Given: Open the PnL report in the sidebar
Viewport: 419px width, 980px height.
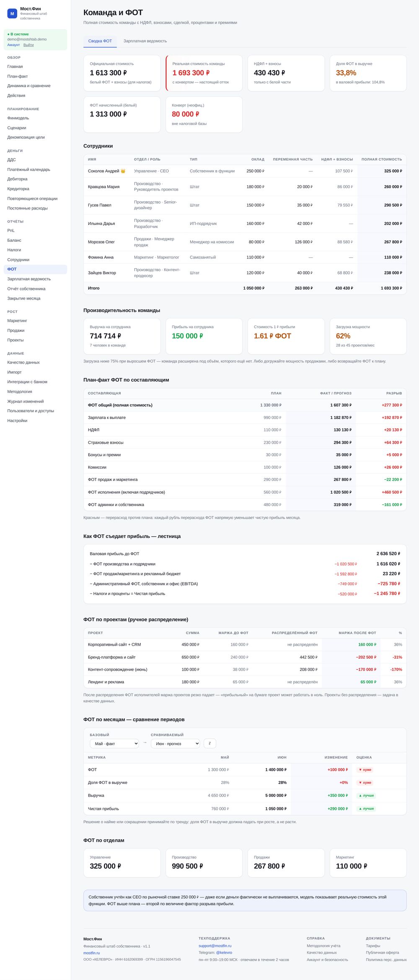Looking at the screenshot, I should tap(11, 230).
